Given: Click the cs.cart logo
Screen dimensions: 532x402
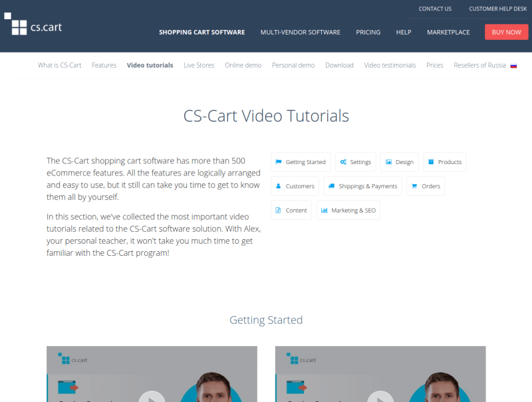Looking at the screenshot, I should point(34,26).
